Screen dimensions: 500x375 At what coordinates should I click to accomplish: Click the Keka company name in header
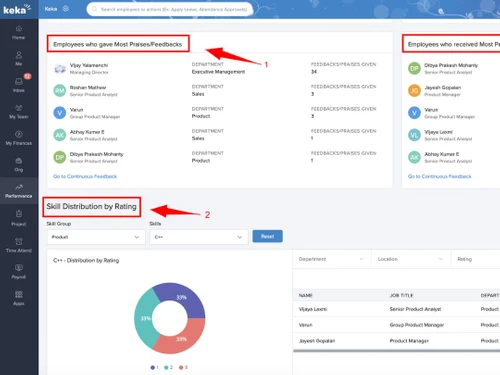[x=51, y=9]
